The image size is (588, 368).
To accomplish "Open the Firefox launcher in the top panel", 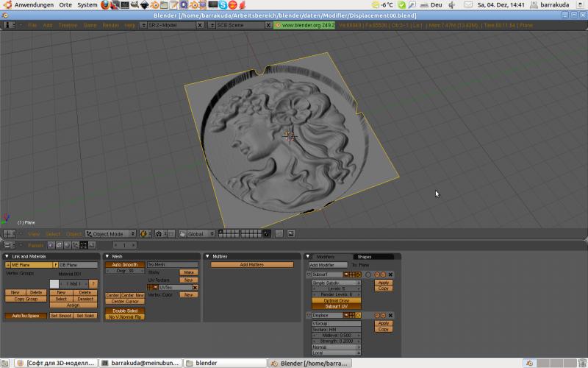I will click(x=105, y=5).
